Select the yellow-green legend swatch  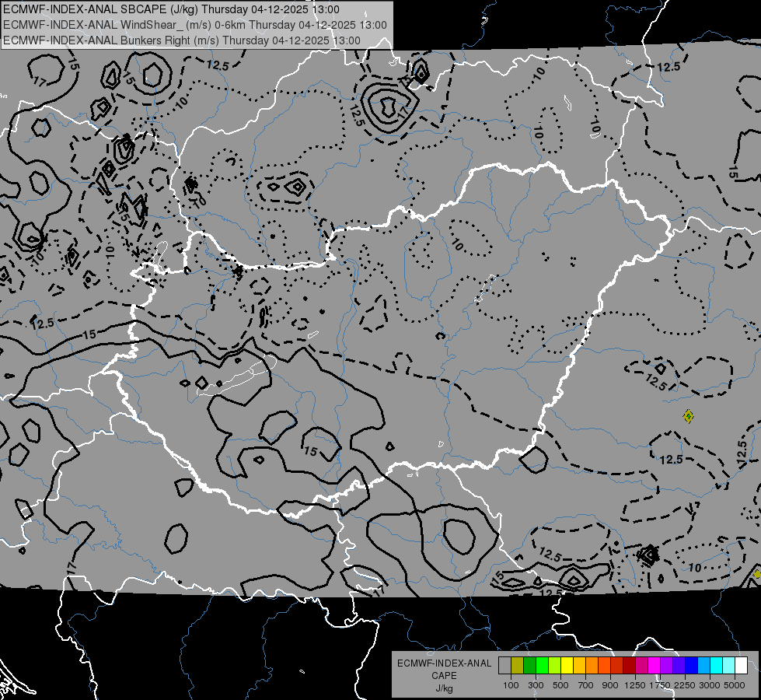[554, 666]
